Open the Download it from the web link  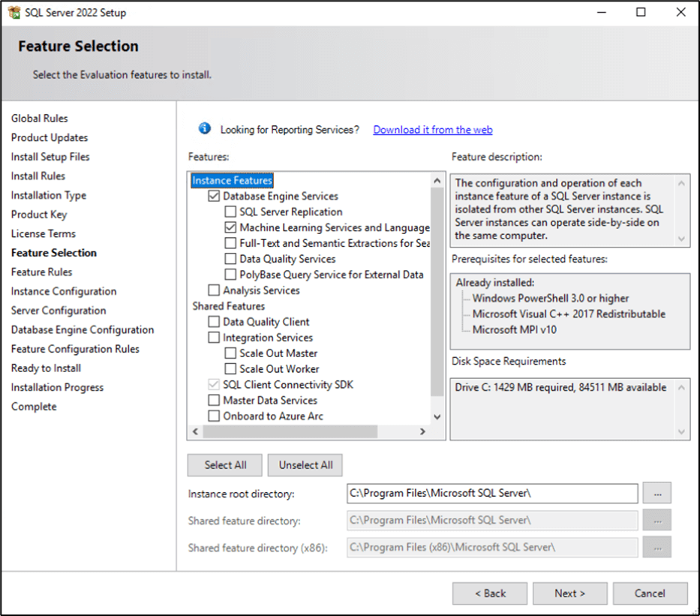click(x=433, y=130)
